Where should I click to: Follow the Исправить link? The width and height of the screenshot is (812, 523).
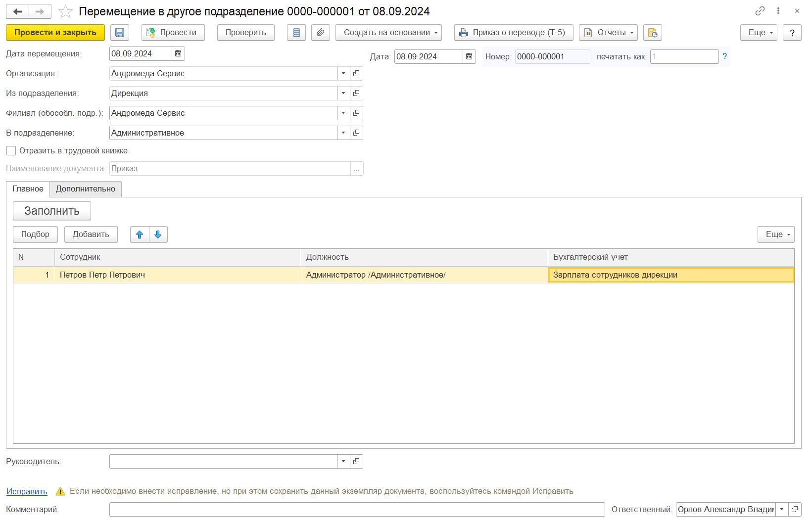pos(27,491)
